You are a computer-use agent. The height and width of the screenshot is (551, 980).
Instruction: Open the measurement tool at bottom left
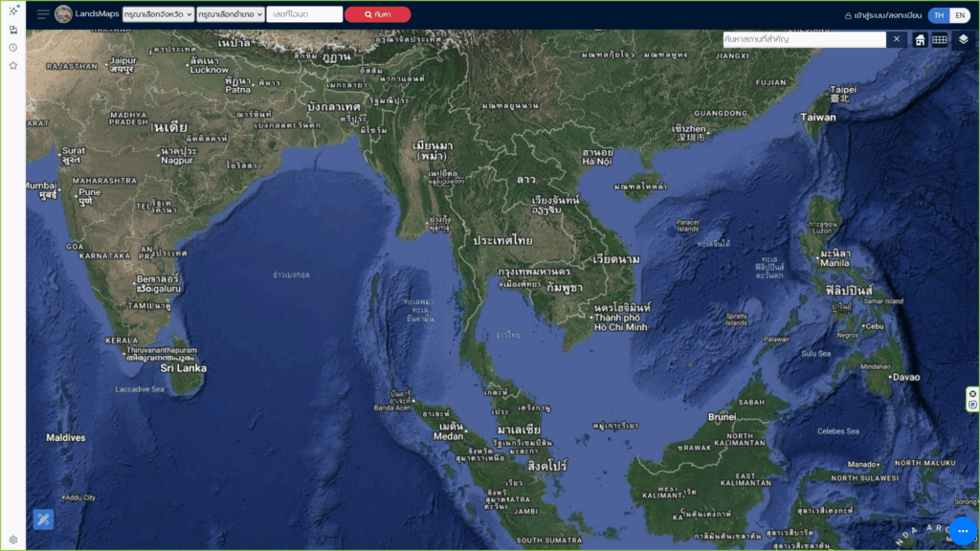43,519
